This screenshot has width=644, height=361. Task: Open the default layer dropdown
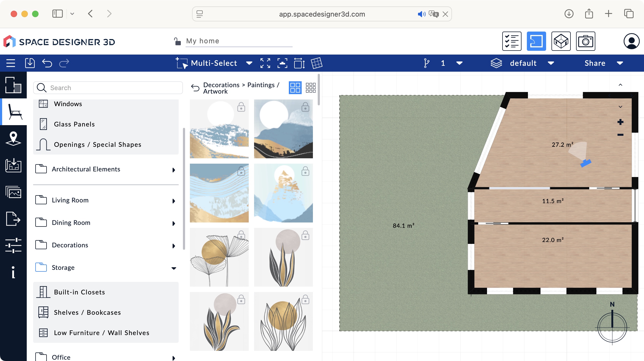point(551,63)
